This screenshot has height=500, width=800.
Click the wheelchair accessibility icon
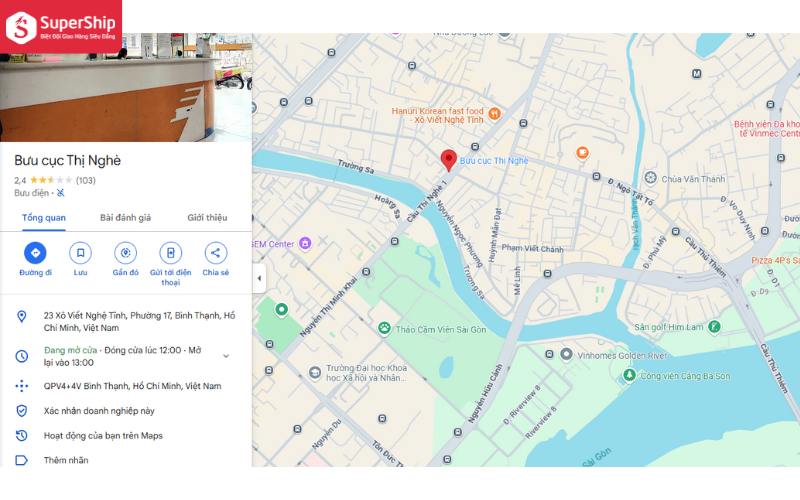coord(61,193)
